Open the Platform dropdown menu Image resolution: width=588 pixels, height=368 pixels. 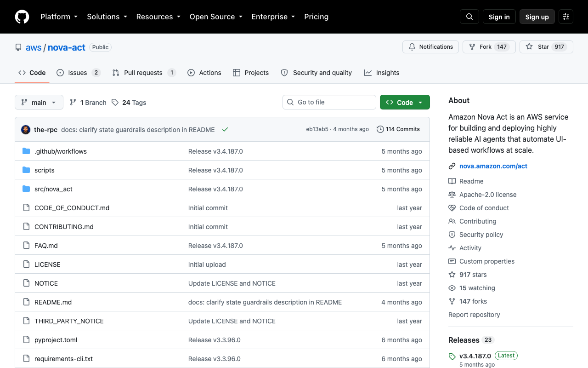coord(59,17)
